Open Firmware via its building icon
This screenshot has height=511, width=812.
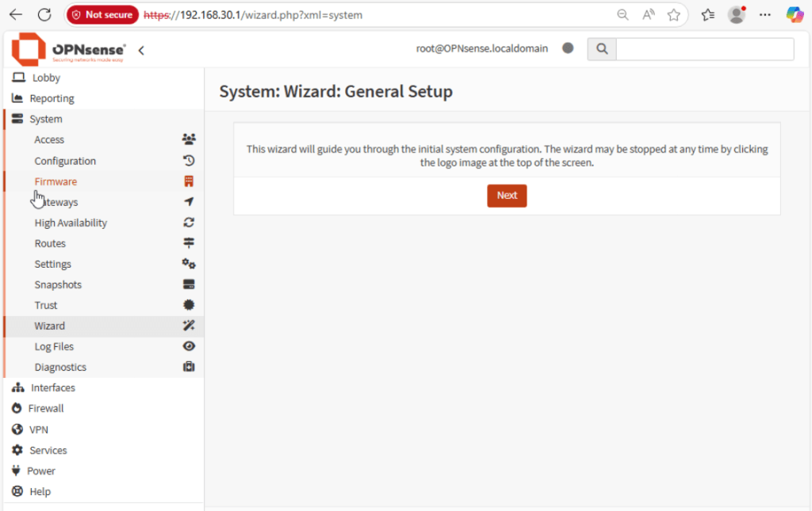tap(189, 181)
